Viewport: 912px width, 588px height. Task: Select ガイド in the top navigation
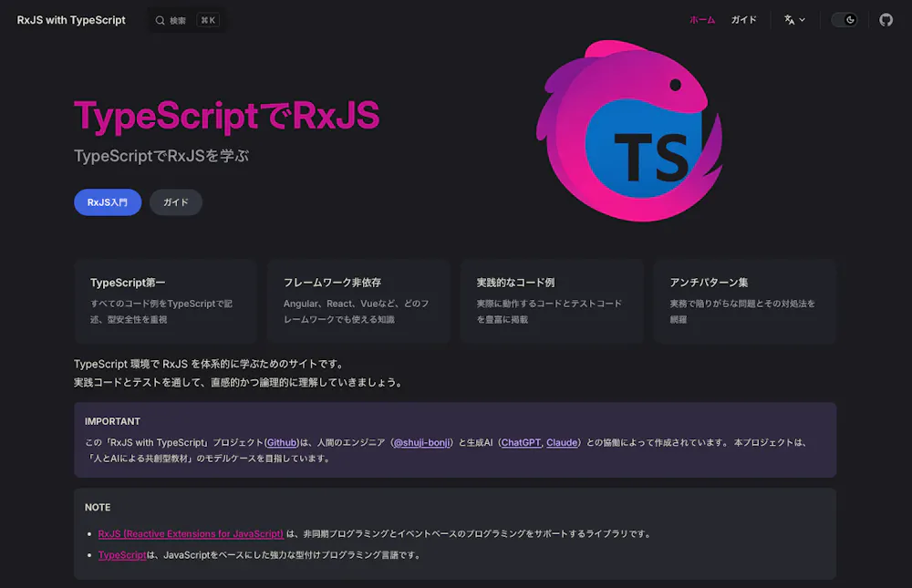(x=743, y=20)
